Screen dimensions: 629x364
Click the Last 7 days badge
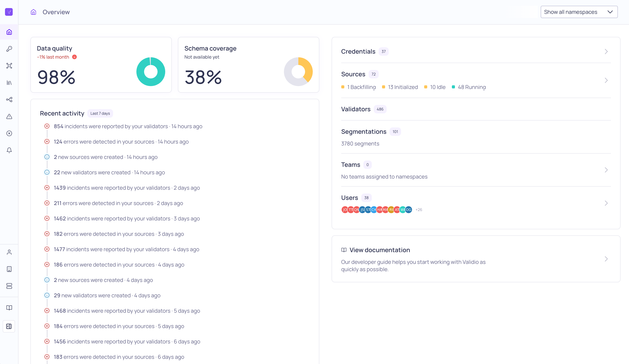[x=100, y=113]
